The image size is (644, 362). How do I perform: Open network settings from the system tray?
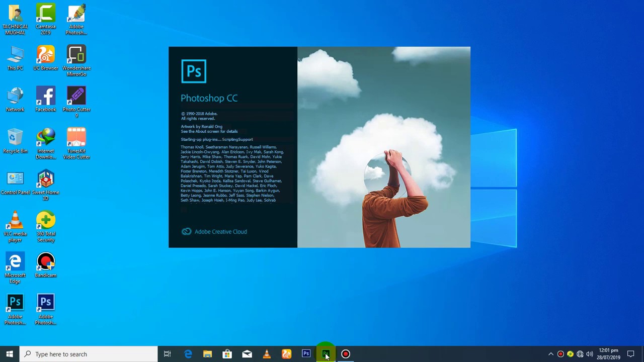click(x=580, y=354)
